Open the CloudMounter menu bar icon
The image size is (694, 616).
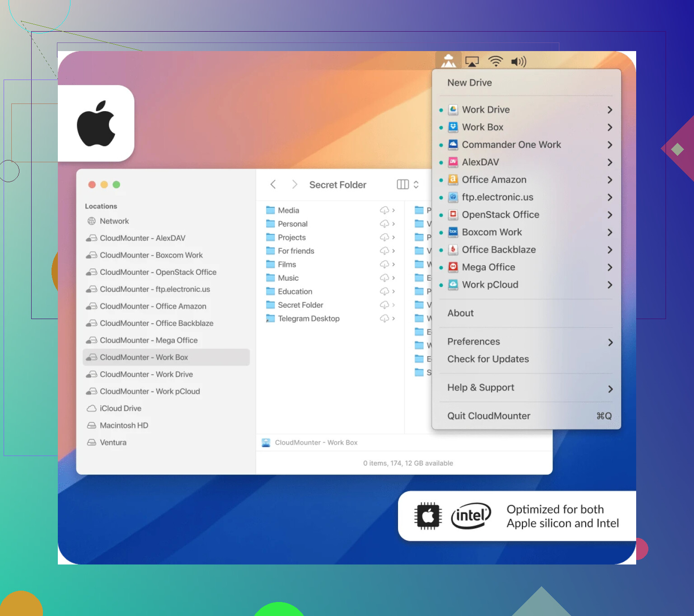(448, 61)
